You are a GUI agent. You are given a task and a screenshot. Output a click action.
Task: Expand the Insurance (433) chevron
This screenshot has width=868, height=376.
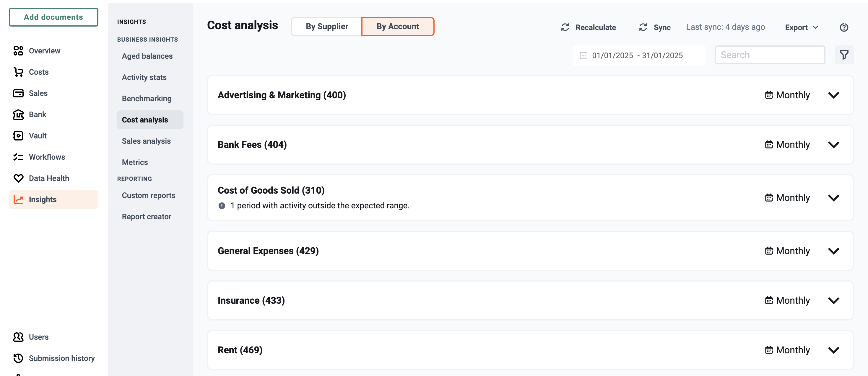(833, 301)
